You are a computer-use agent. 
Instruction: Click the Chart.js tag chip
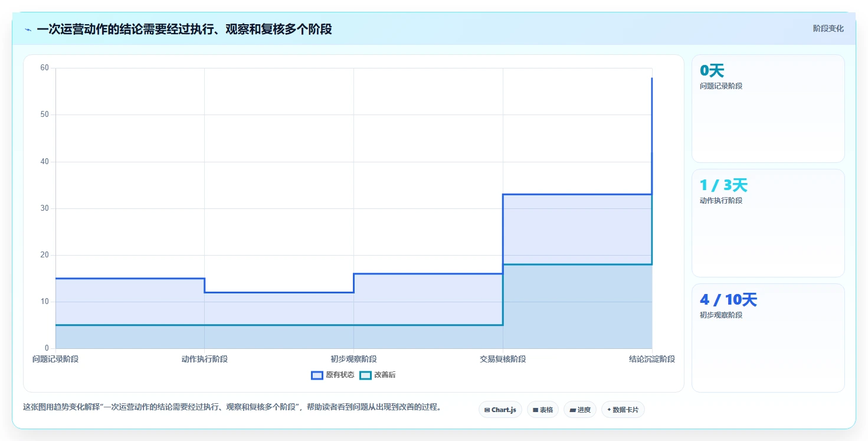pyautogui.click(x=500, y=410)
